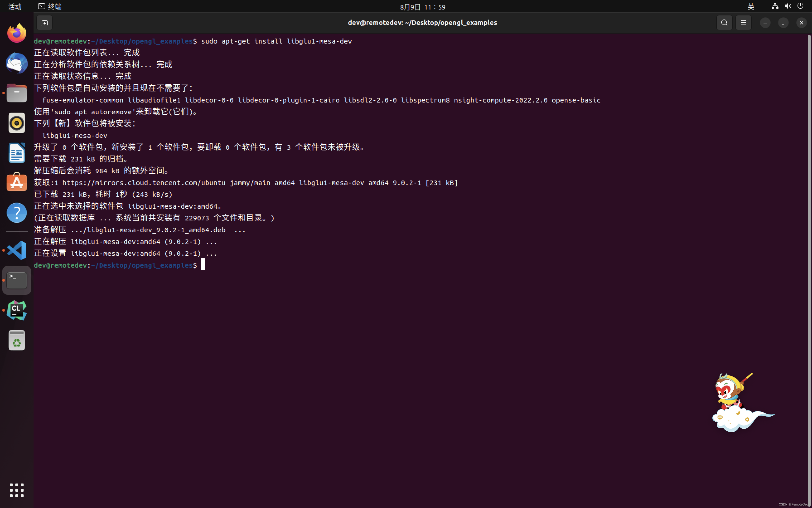Launch Thunderbird mail from the dock
The width and height of the screenshot is (812, 508).
(x=17, y=63)
